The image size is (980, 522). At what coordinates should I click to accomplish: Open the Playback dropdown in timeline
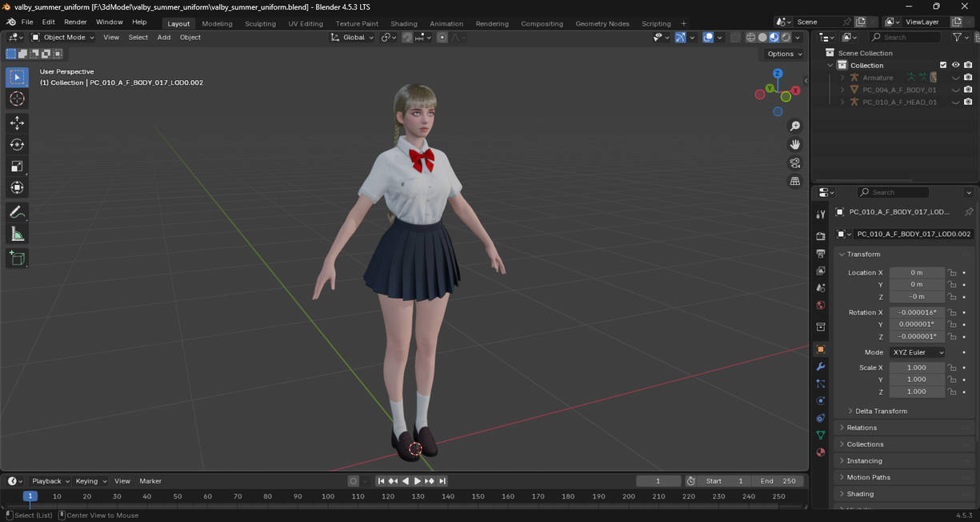click(x=50, y=481)
